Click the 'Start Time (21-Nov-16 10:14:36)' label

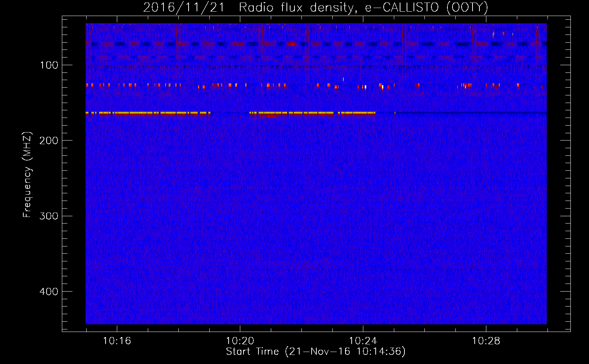(316, 352)
